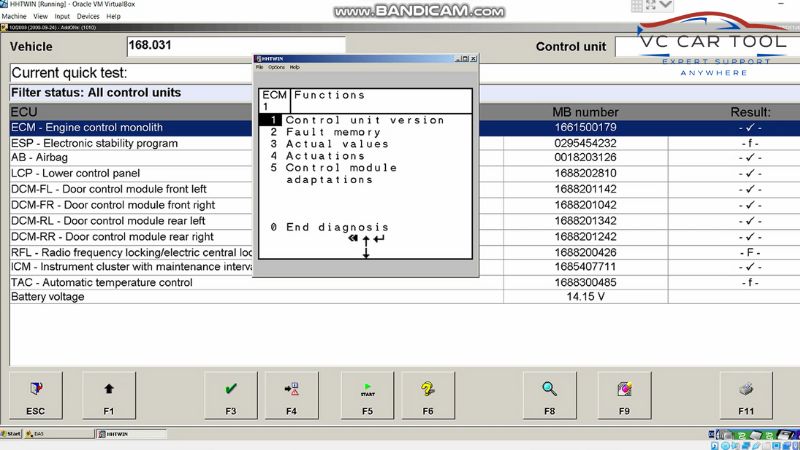Click the F4 fault memory icon button
Image resolution: width=800 pixels, height=450 pixels.
click(x=291, y=395)
